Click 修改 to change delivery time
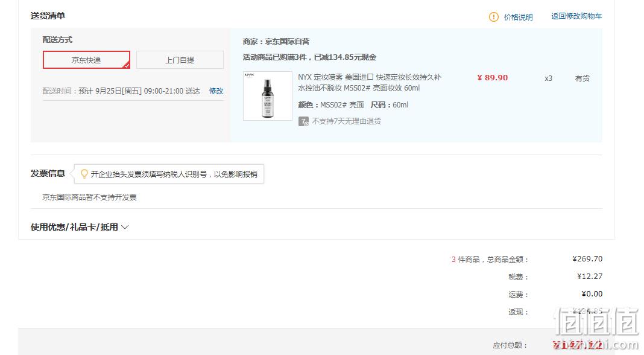The height and width of the screenshot is (355, 644). [x=216, y=91]
